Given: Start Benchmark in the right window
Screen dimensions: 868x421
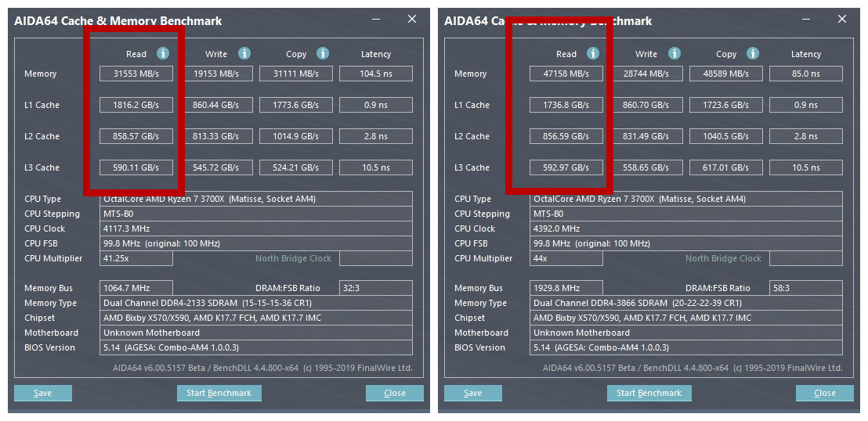Looking at the screenshot, I should 649,393.
